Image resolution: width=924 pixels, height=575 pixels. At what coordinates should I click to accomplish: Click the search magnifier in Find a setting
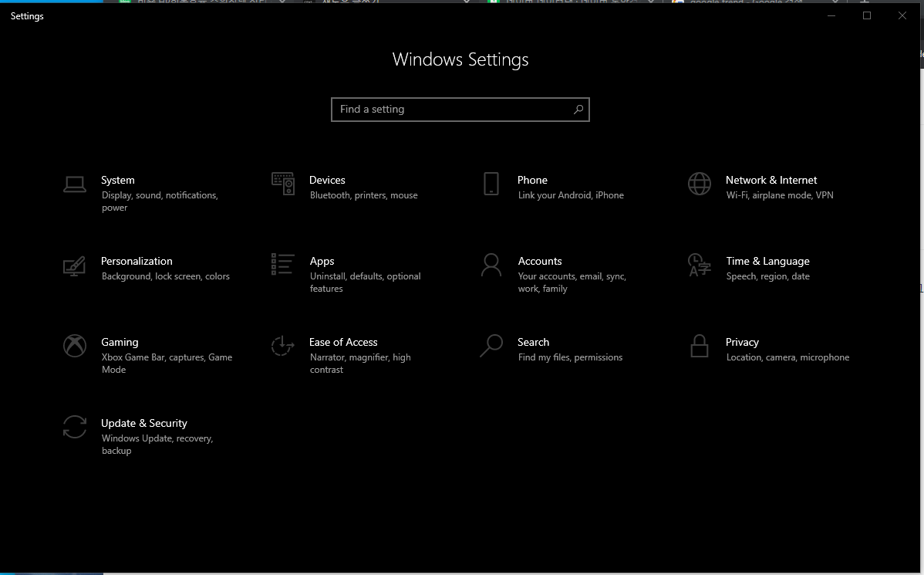click(578, 109)
